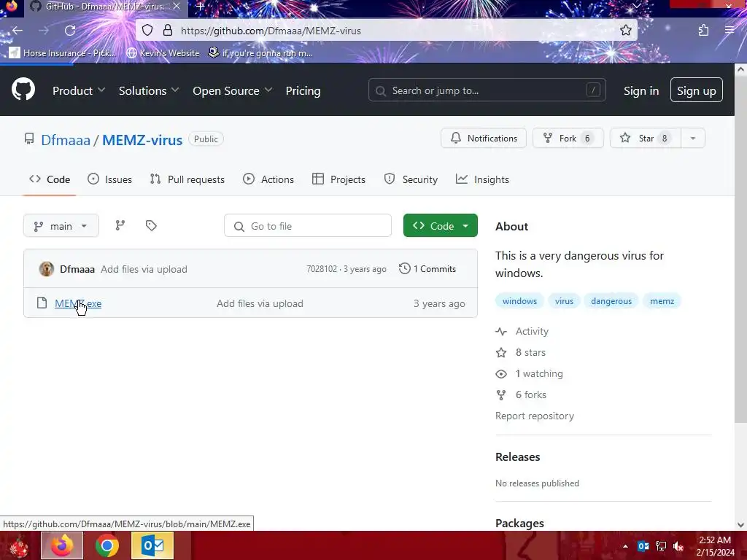Click the padlock site info icon
This screenshot has width=747, height=560.
tap(168, 31)
